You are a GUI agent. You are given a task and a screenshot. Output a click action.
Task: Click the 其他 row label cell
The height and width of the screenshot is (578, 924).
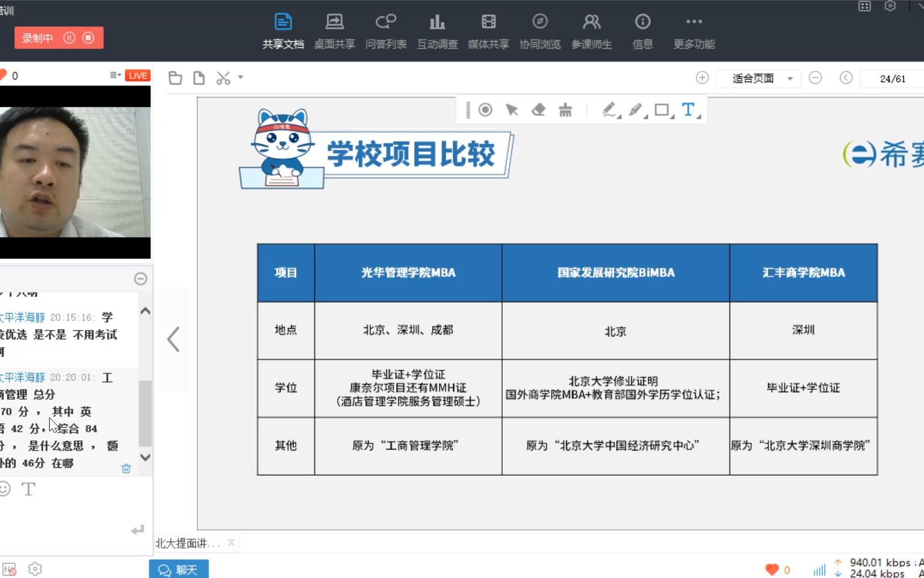pyautogui.click(x=286, y=445)
